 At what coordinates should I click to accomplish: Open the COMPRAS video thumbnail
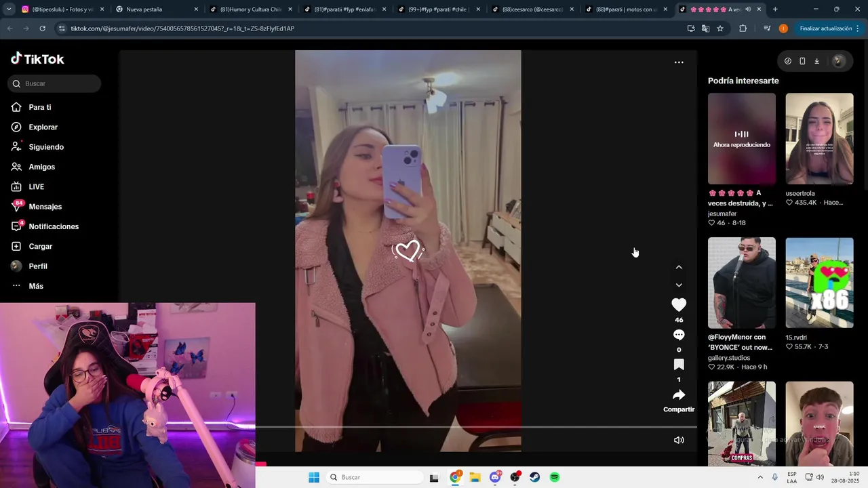pyautogui.click(x=742, y=424)
